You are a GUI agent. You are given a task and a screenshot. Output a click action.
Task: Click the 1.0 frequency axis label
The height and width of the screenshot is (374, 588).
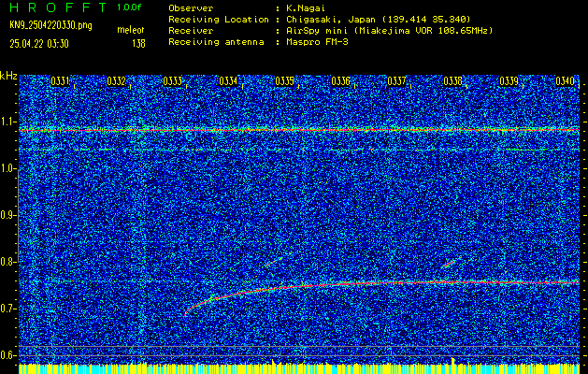[x=7, y=169]
